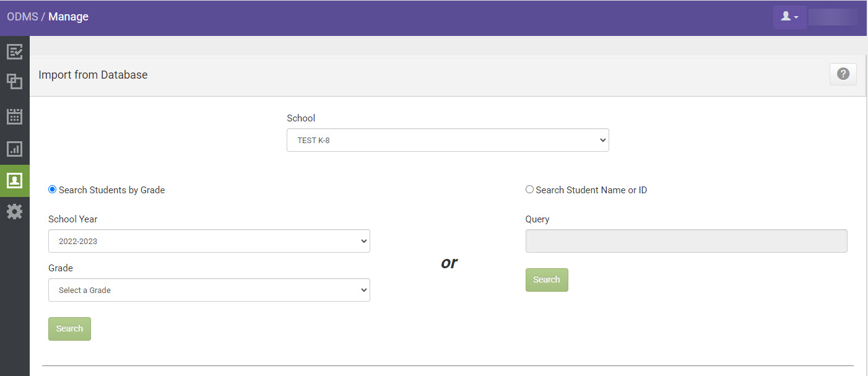Image resolution: width=868 pixels, height=376 pixels.
Task: Open the user account dropdown arrow
Action: [797, 19]
